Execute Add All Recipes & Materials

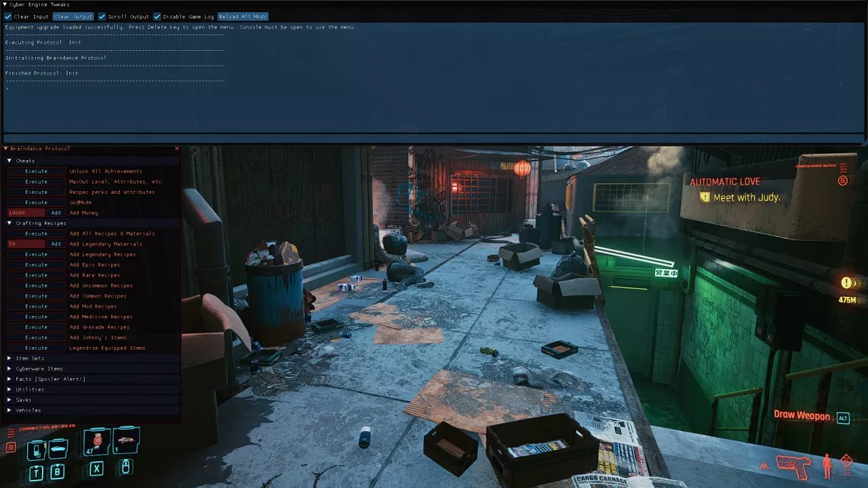pos(37,233)
